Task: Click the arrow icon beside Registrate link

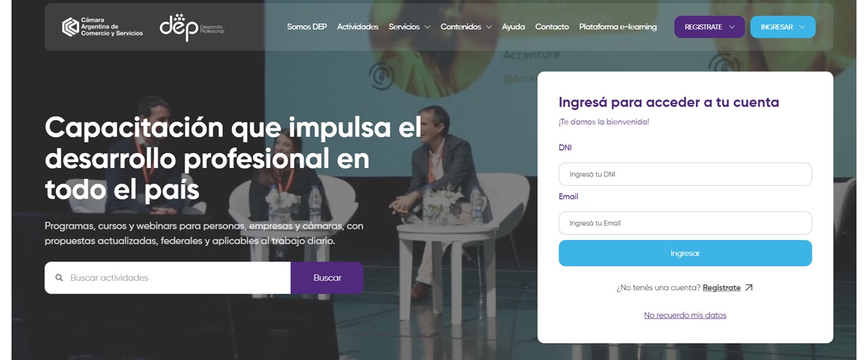Action: click(x=749, y=287)
